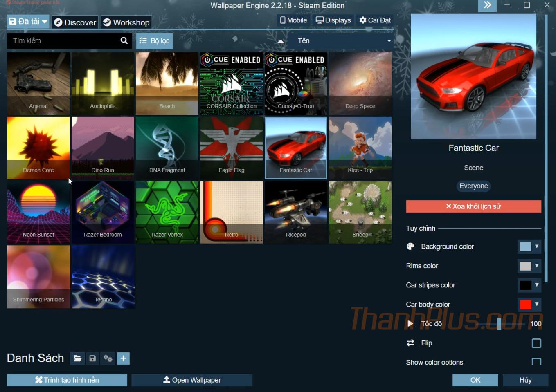
Task: Select the Neon Sunset wallpaper thumbnail
Action: 38,213
